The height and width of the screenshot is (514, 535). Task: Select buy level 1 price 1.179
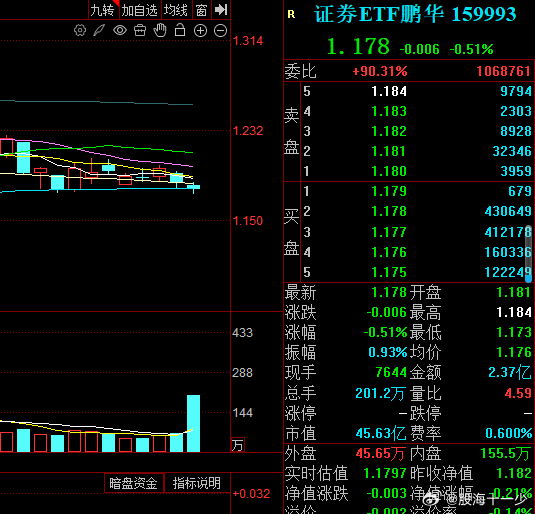click(389, 191)
